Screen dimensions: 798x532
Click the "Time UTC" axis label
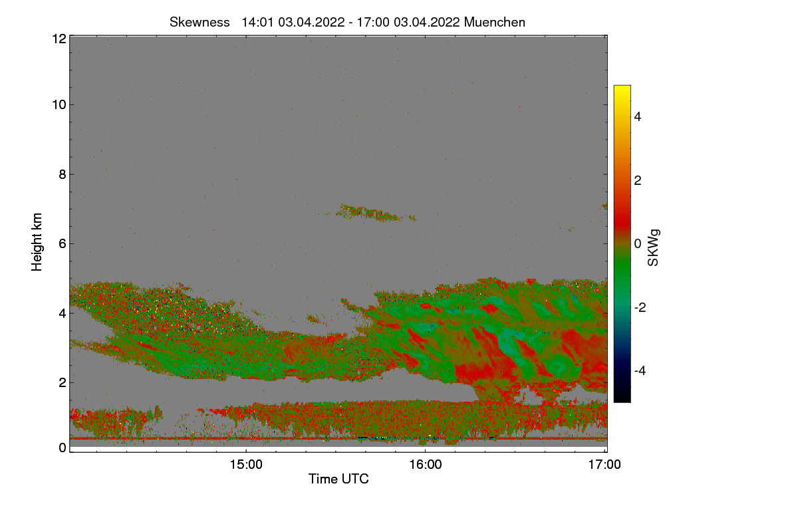pyautogui.click(x=338, y=478)
